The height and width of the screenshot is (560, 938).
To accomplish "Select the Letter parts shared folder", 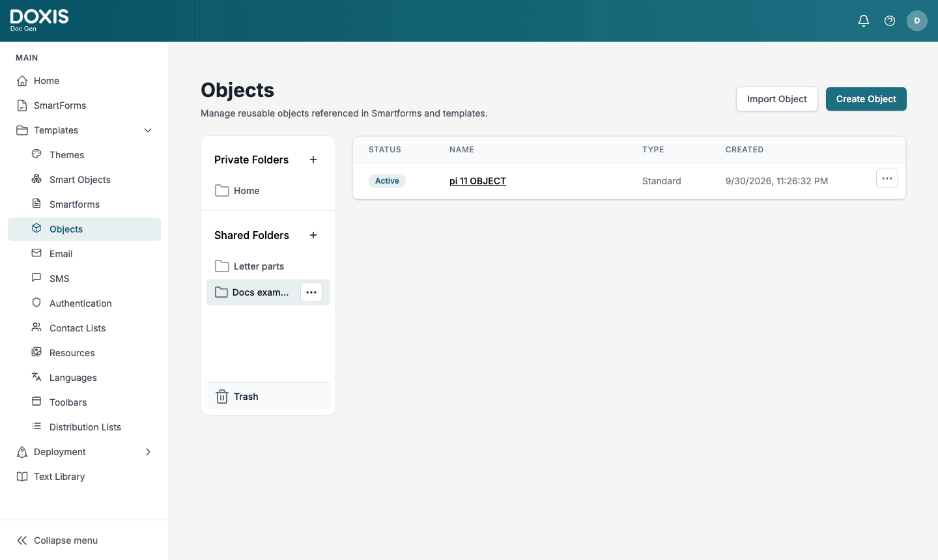I will click(x=268, y=266).
